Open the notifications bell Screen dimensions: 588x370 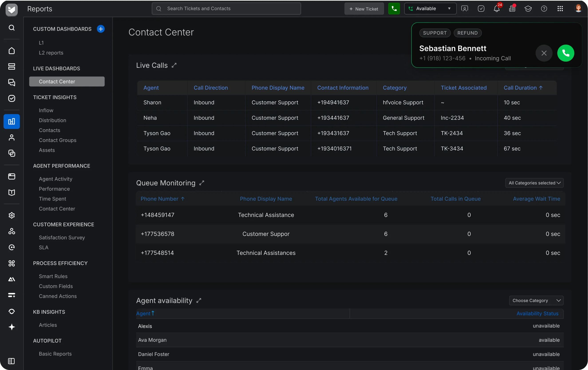point(497,8)
